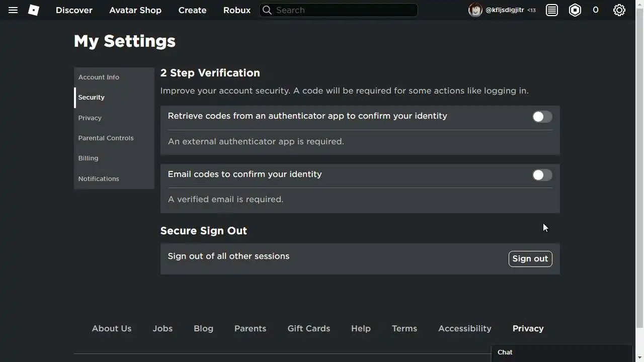The width and height of the screenshot is (644, 362).
Task: Go to the Discover page
Action: pyautogui.click(x=74, y=10)
